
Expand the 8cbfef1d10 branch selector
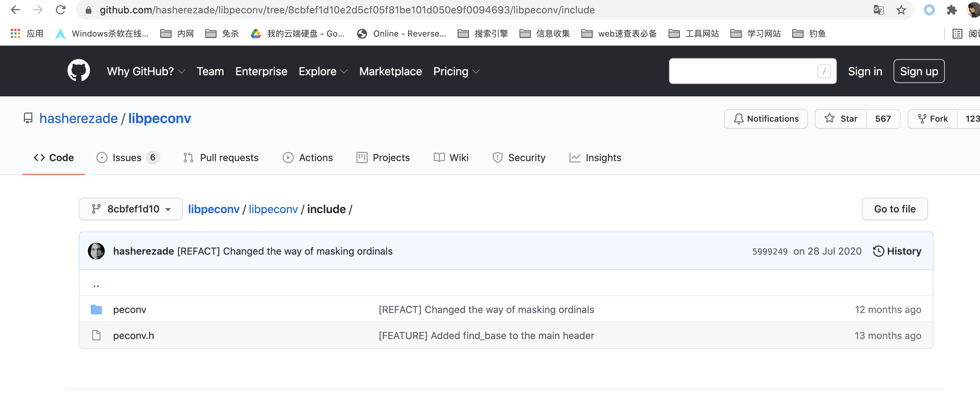tap(130, 209)
